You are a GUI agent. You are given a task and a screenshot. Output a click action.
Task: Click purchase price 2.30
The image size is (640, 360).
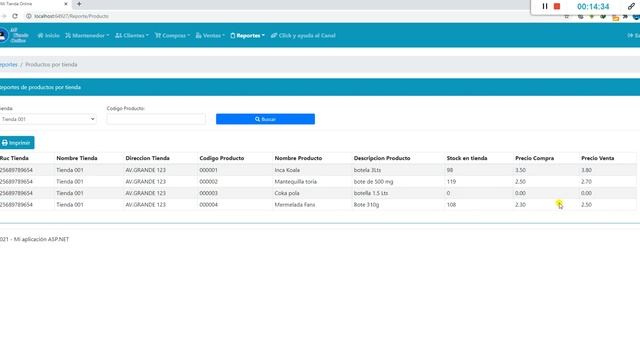click(520, 204)
